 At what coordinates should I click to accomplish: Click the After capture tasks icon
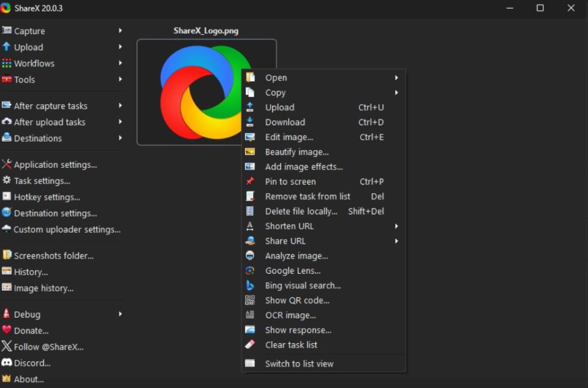point(6,105)
